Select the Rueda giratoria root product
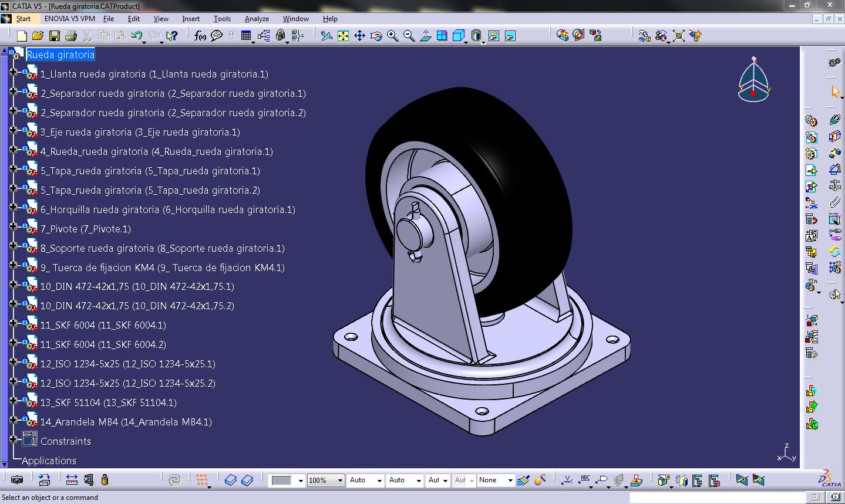The image size is (845, 504). click(60, 55)
